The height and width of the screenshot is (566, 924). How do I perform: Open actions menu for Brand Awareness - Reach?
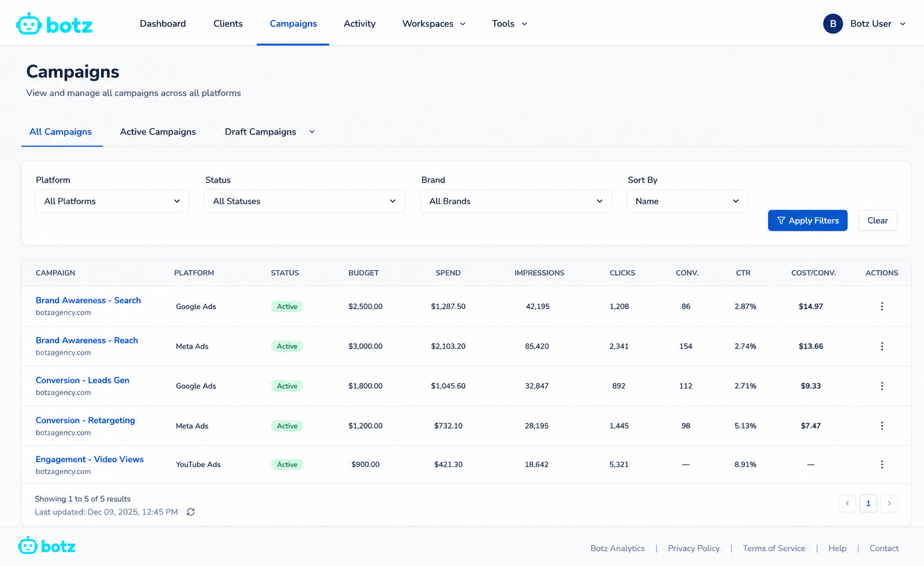point(882,346)
